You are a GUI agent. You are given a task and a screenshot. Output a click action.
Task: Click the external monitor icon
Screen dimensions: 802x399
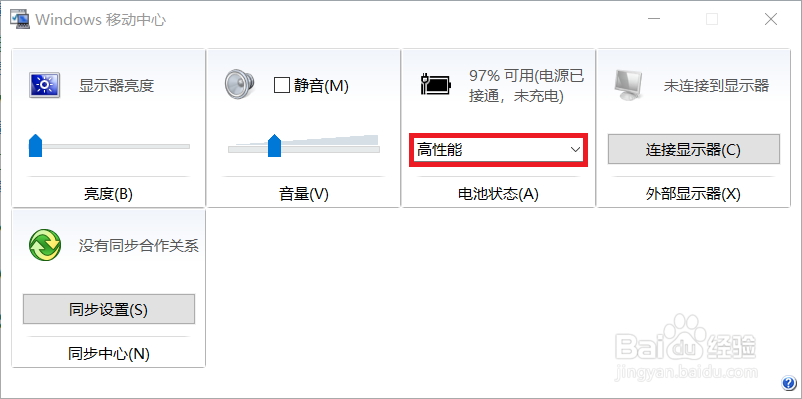click(628, 85)
